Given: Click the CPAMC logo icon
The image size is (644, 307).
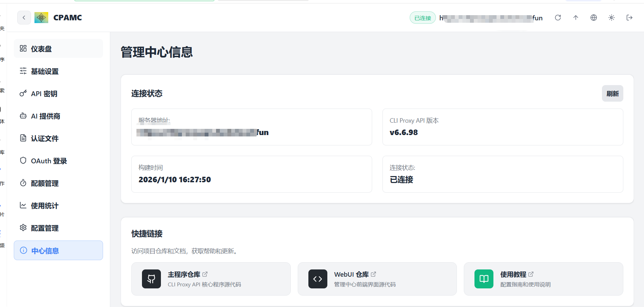Looking at the screenshot, I should point(41,18).
